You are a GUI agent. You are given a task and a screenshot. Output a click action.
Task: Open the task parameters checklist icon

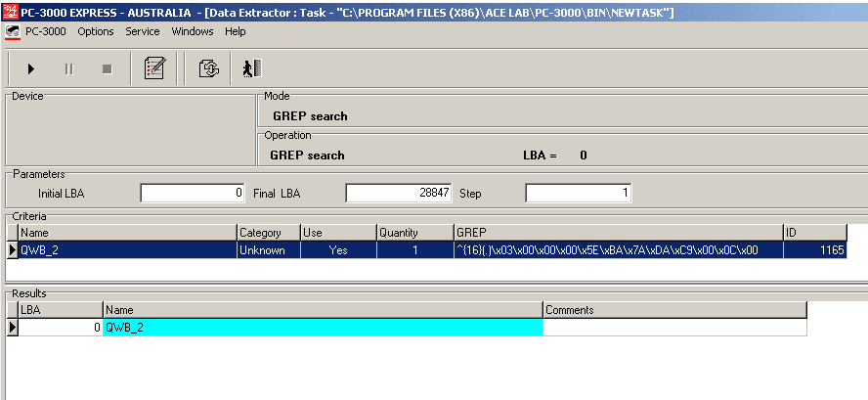coord(154,68)
